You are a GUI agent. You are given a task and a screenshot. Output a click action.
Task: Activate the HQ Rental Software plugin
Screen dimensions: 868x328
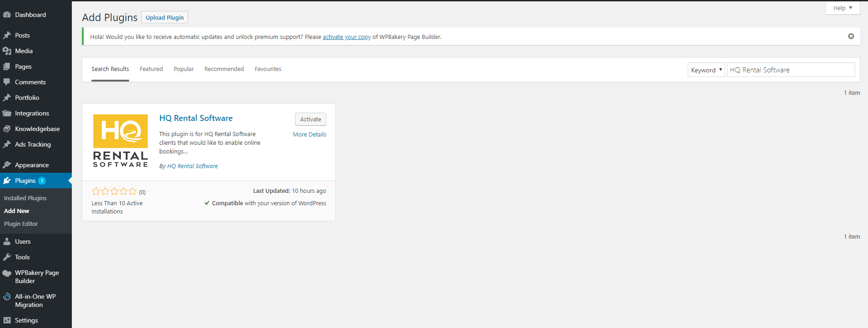[x=311, y=119]
